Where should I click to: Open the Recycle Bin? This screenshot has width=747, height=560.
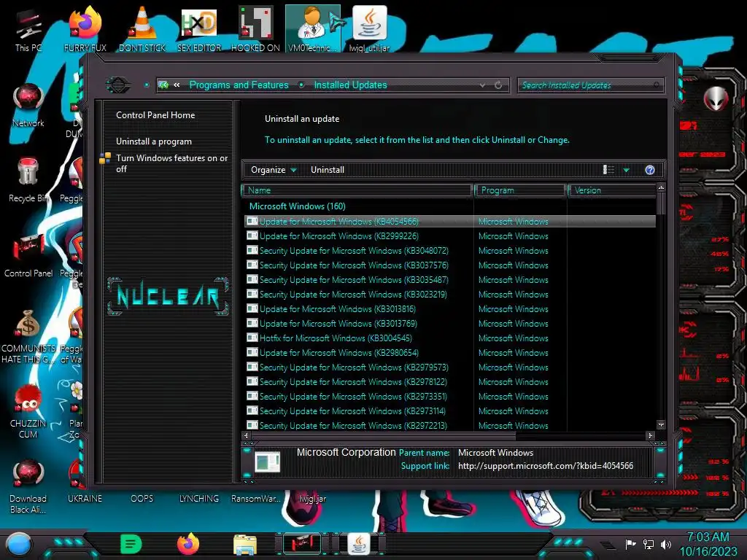28,180
